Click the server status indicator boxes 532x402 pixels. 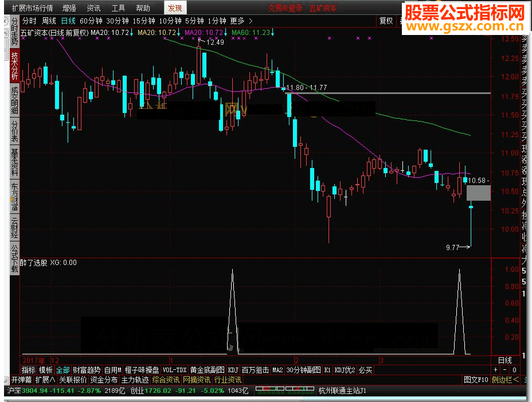[x=285, y=389]
